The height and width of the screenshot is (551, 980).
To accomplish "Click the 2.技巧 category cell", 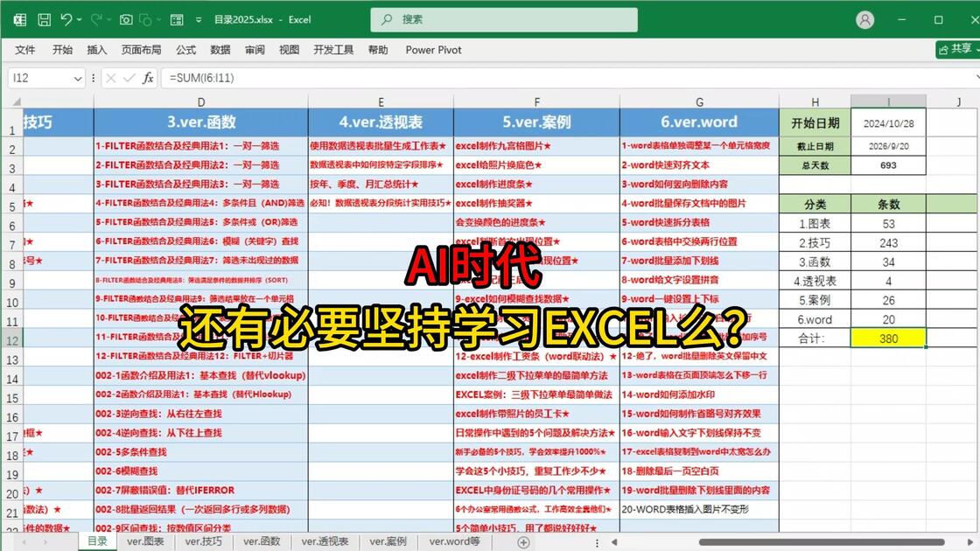I will point(815,243).
